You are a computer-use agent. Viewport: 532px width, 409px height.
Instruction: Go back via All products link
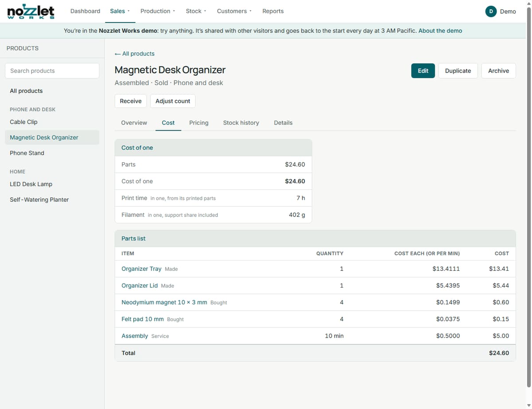click(x=134, y=54)
